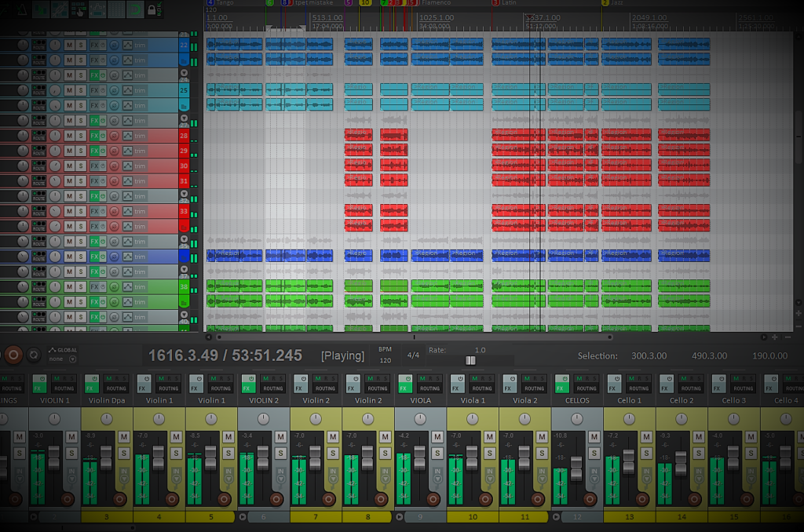Screen dimensions: 804x532
Task: Open the GLOBAL automation override dropdown
Action: (72, 359)
